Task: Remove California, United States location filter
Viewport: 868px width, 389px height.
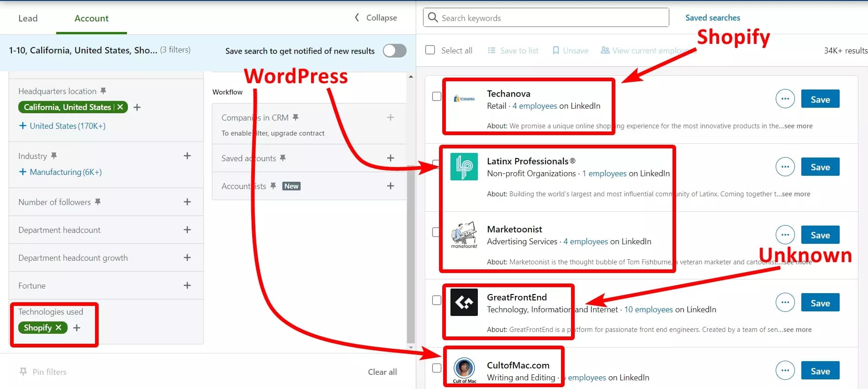Action: 120,107
